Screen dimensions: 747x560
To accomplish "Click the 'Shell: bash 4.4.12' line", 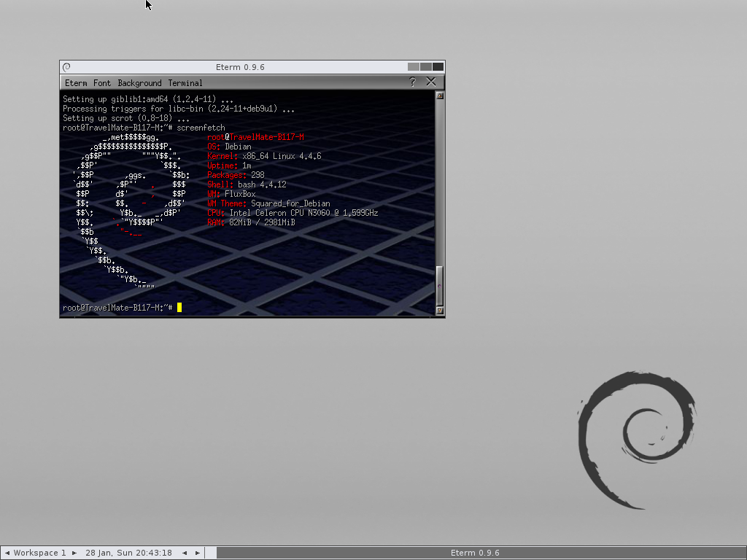I will click(x=247, y=184).
